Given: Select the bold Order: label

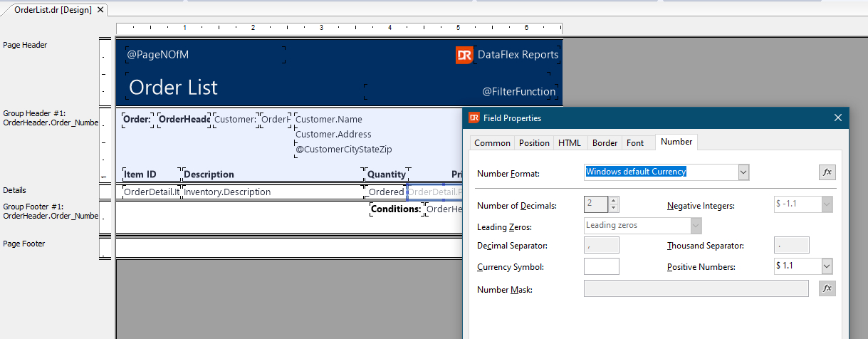Looking at the screenshot, I should (137, 120).
